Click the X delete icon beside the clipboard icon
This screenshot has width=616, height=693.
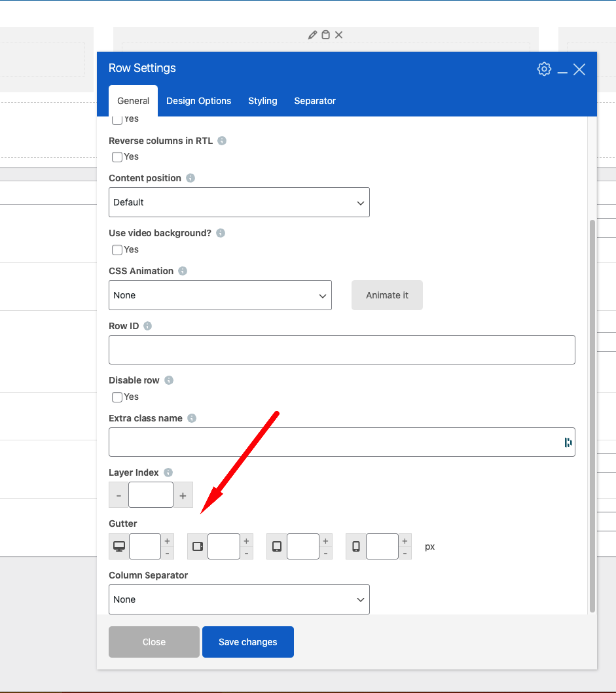tap(338, 35)
